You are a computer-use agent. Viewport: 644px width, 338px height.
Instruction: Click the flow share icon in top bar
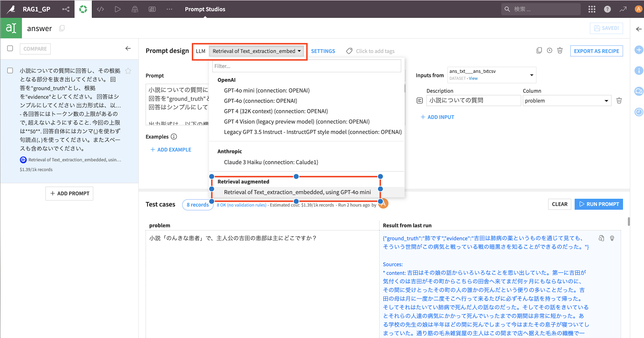tap(66, 9)
